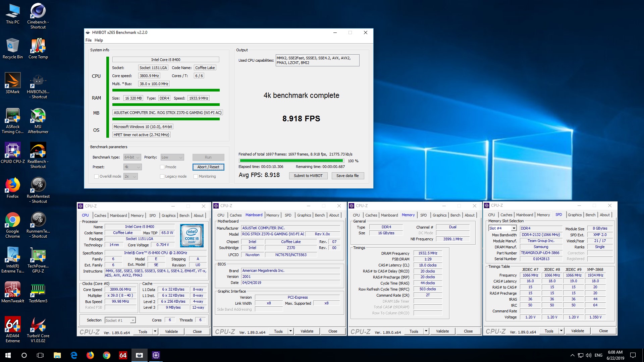The width and height of the screenshot is (644, 362).
Task: Open AIDA64 from the taskbar
Action: 123,355
